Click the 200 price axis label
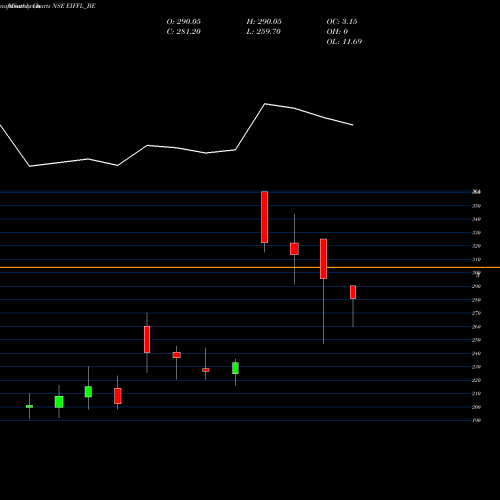This screenshot has height=500, width=500. point(476,407)
